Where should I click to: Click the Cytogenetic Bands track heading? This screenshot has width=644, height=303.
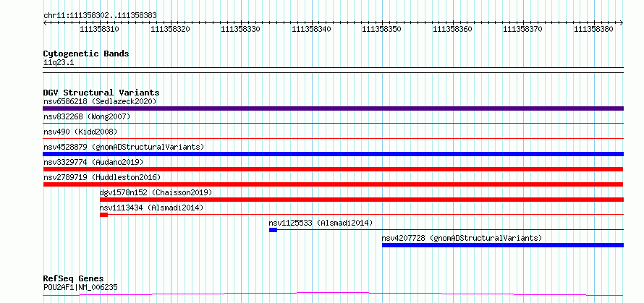tap(86, 54)
